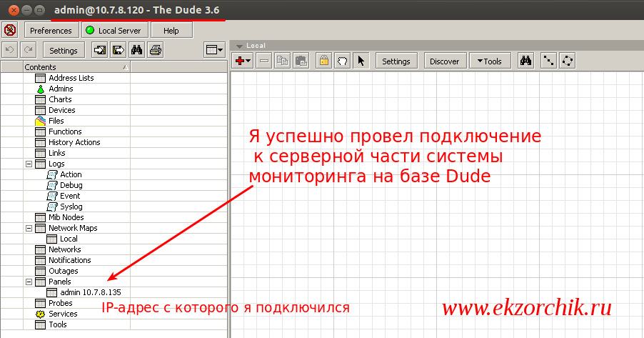The width and height of the screenshot is (644, 338).
Task: Select Address Lists in Contents tree
Action: tap(71, 78)
